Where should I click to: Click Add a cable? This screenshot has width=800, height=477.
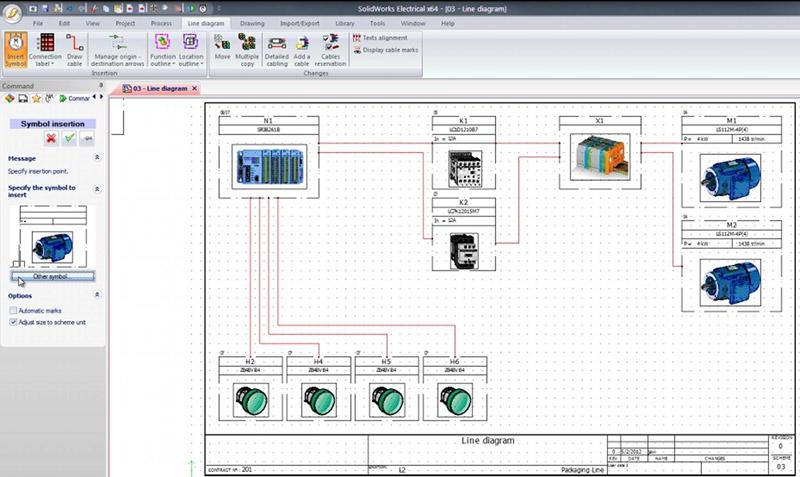[x=302, y=49]
